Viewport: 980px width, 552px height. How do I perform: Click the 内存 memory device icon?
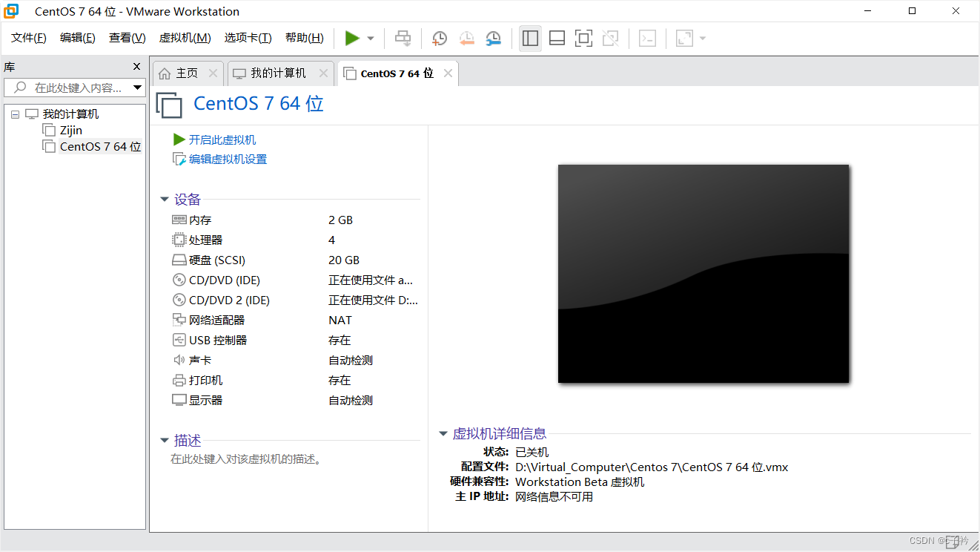coord(179,220)
